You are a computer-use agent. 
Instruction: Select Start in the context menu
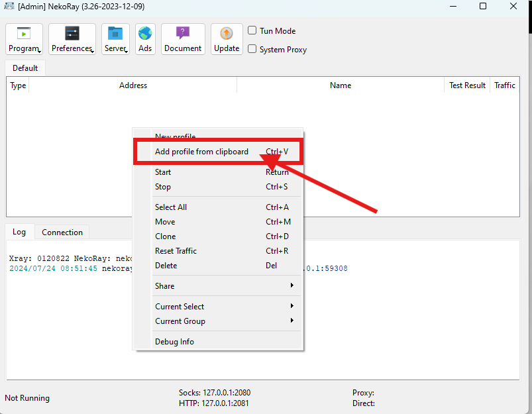(x=217, y=172)
